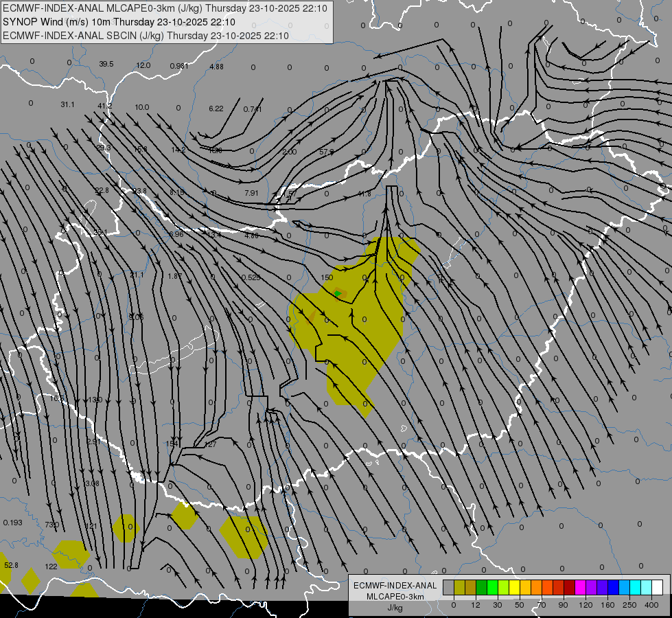The width and height of the screenshot is (672, 618).
Task: Click the '30' legend tick label
Action: pyautogui.click(x=497, y=605)
